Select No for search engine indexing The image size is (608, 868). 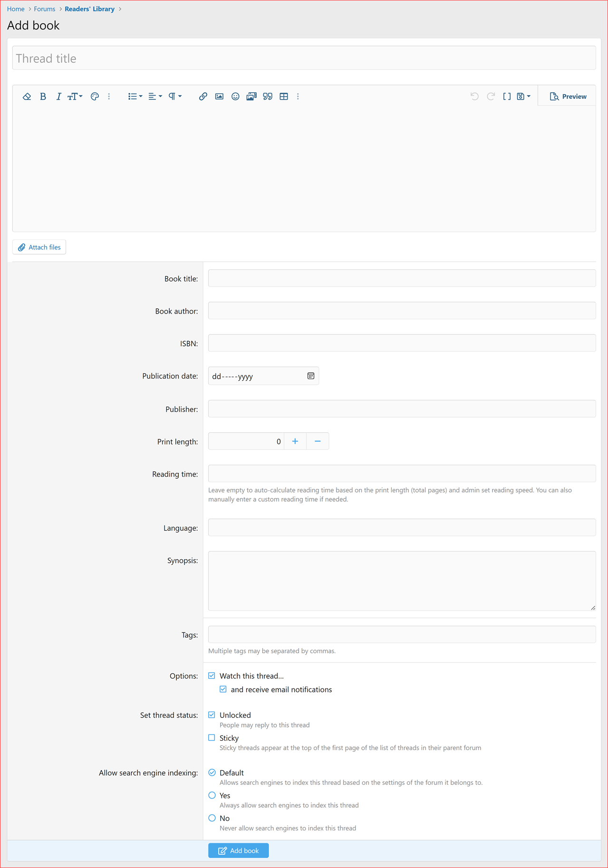pos(212,818)
